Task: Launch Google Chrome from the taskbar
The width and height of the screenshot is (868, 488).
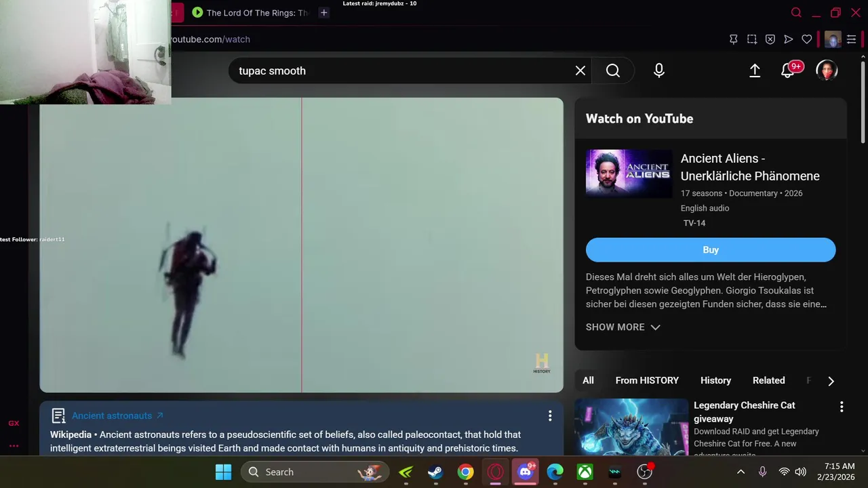Action: click(x=465, y=472)
